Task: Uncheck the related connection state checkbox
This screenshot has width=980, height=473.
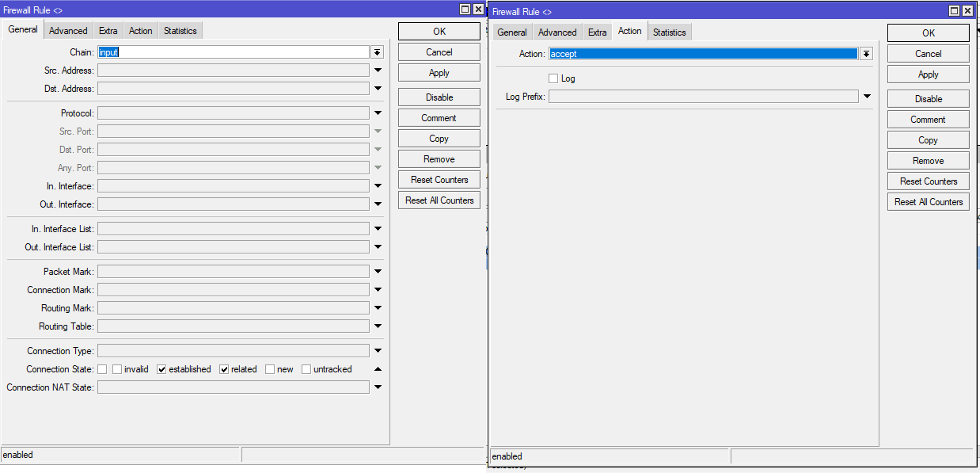Action: click(224, 369)
